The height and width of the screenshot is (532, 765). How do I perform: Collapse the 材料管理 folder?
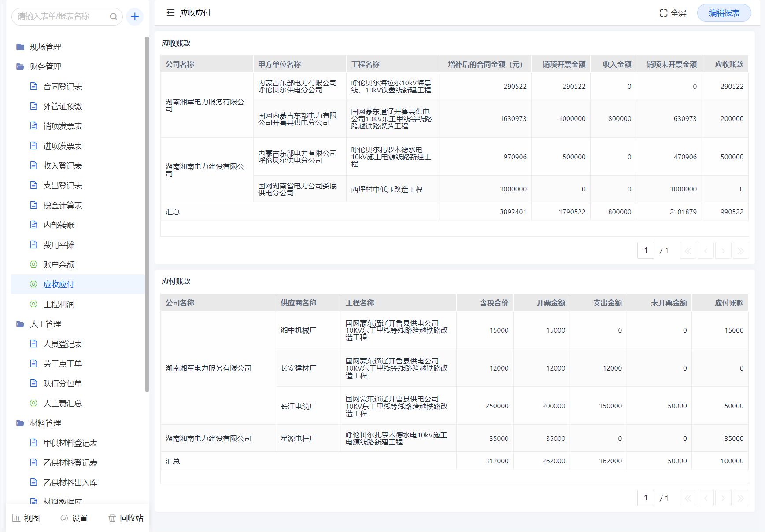tap(45, 423)
